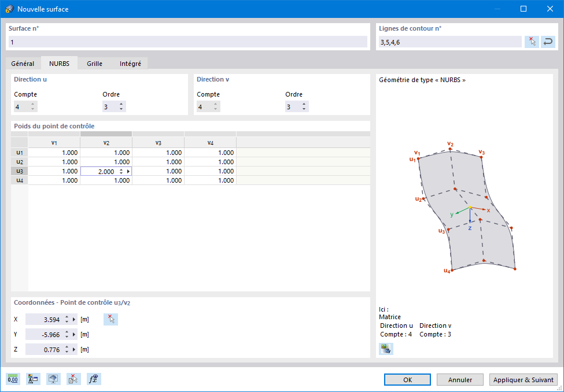Viewport: 564px width, 392px height.
Task: Click the pick contour lines icon
Action: click(x=532, y=42)
